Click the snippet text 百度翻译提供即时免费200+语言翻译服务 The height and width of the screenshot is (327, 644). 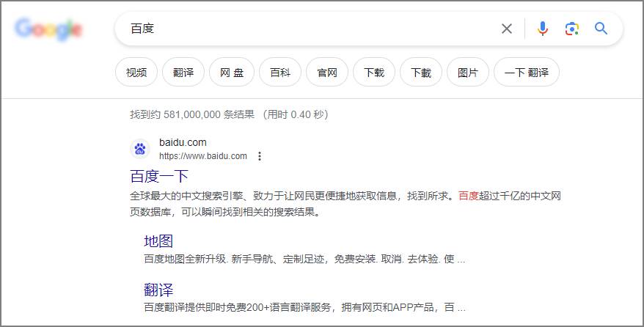(x=238, y=307)
